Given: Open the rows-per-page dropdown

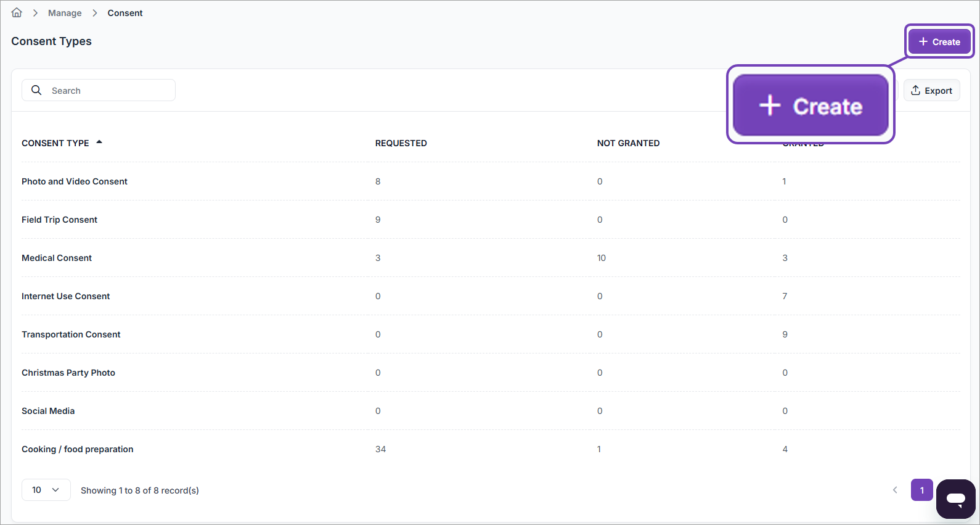Looking at the screenshot, I should 46,490.
